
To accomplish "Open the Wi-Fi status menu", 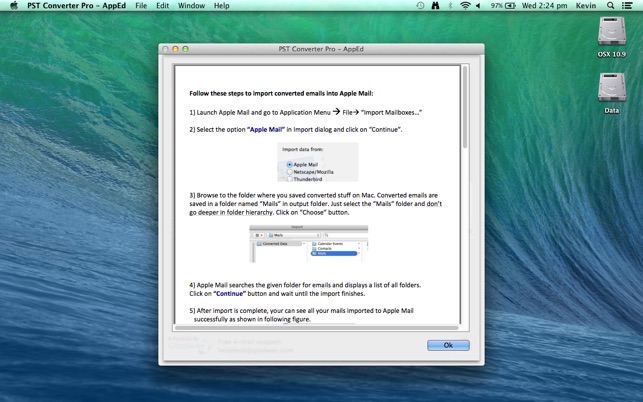I will [465, 6].
